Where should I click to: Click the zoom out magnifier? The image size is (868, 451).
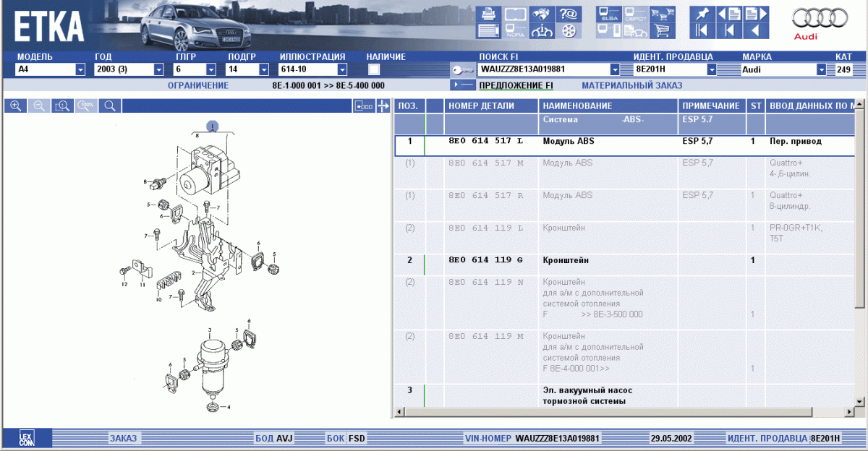(x=39, y=106)
